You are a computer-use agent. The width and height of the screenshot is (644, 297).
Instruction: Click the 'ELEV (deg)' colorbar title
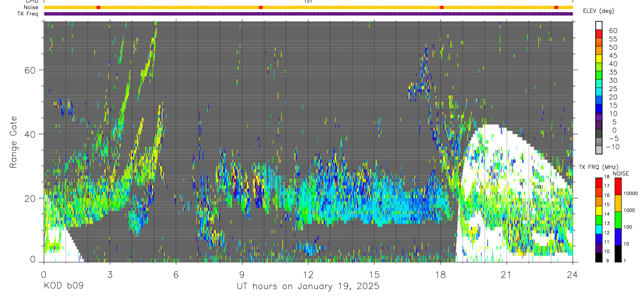(598, 11)
